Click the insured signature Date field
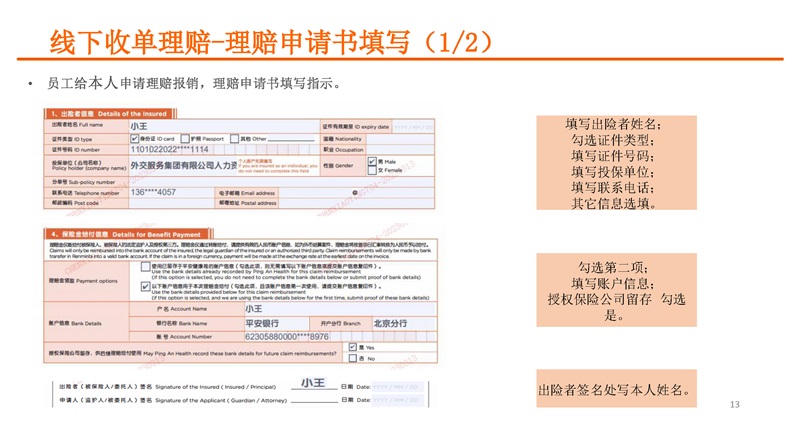 pos(396,387)
